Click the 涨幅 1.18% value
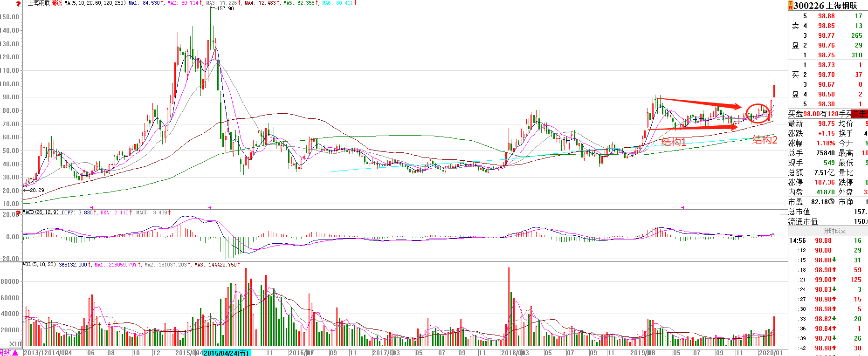The image size is (868, 356). coord(826,143)
